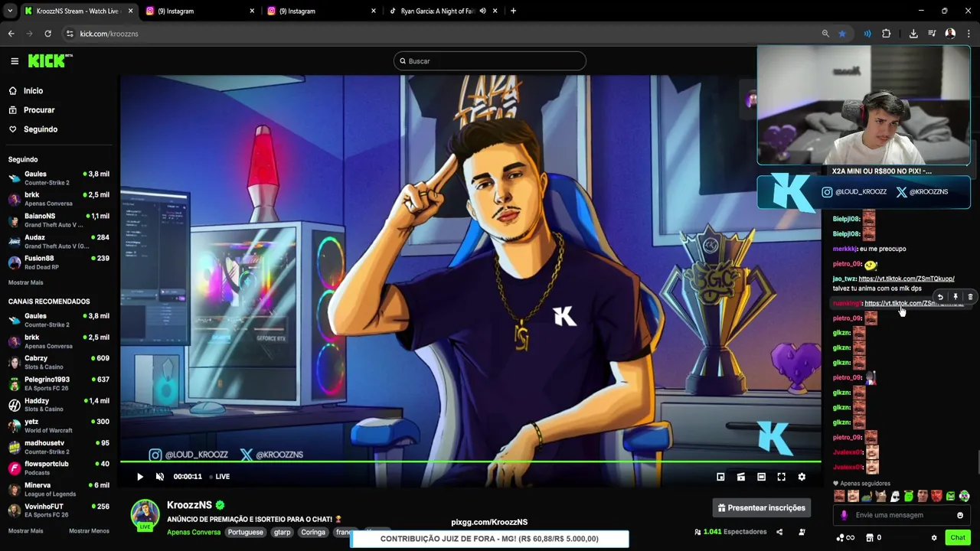980x551 pixels.
Task: Mute audio on Ryan Garcia tab
Action: pos(482,11)
